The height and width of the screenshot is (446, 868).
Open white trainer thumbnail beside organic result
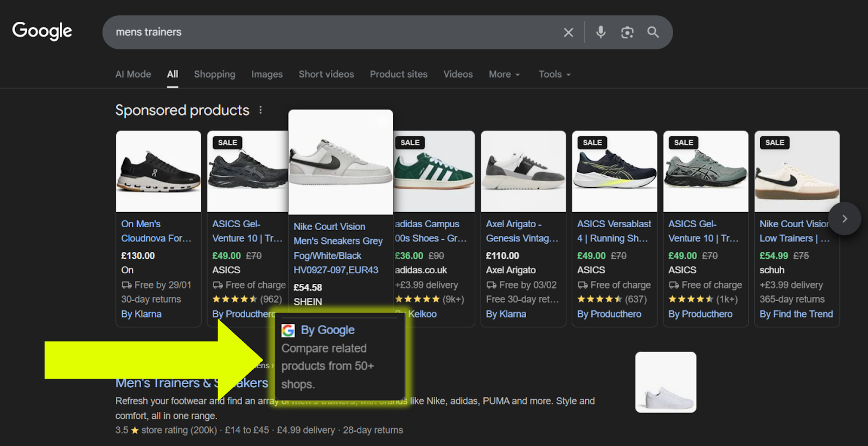[666, 382]
